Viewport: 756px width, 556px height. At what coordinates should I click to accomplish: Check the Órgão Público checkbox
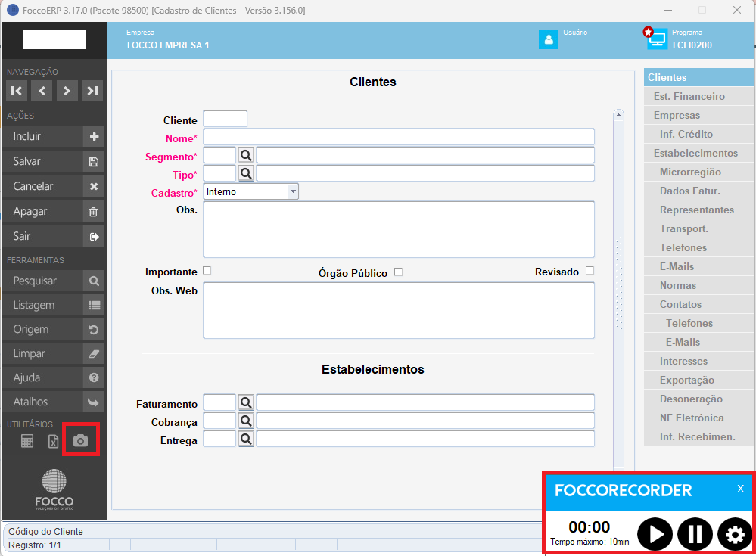pos(398,272)
